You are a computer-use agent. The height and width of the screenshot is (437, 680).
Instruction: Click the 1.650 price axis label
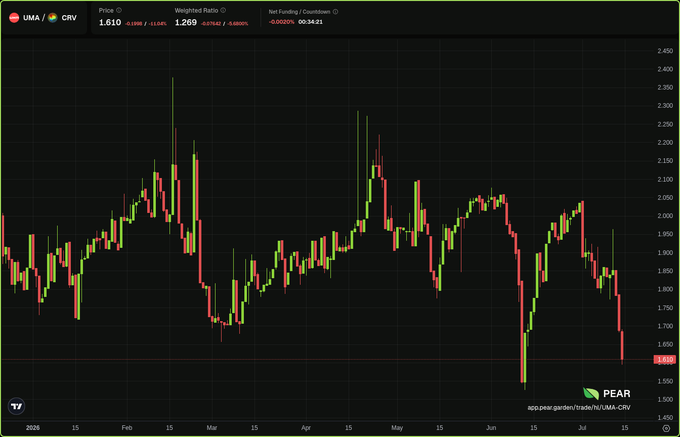[x=665, y=344]
